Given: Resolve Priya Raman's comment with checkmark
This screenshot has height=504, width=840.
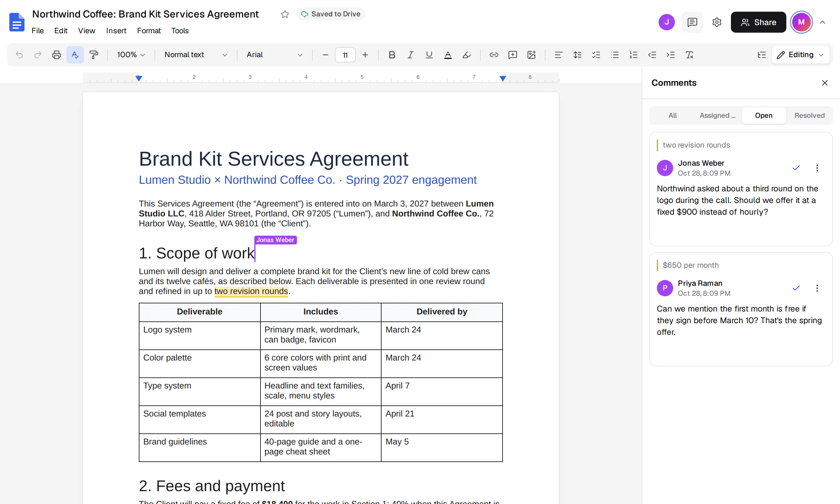Looking at the screenshot, I should tap(796, 288).
